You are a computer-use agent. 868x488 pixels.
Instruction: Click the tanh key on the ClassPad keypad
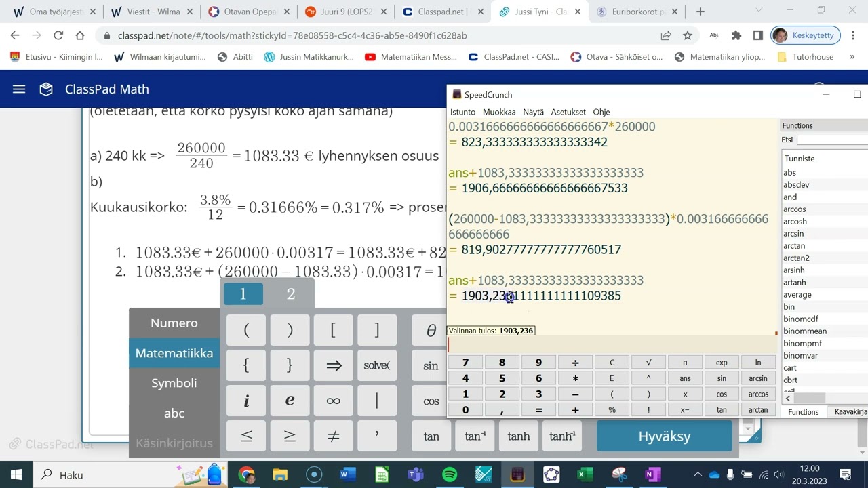pos(519,436)
